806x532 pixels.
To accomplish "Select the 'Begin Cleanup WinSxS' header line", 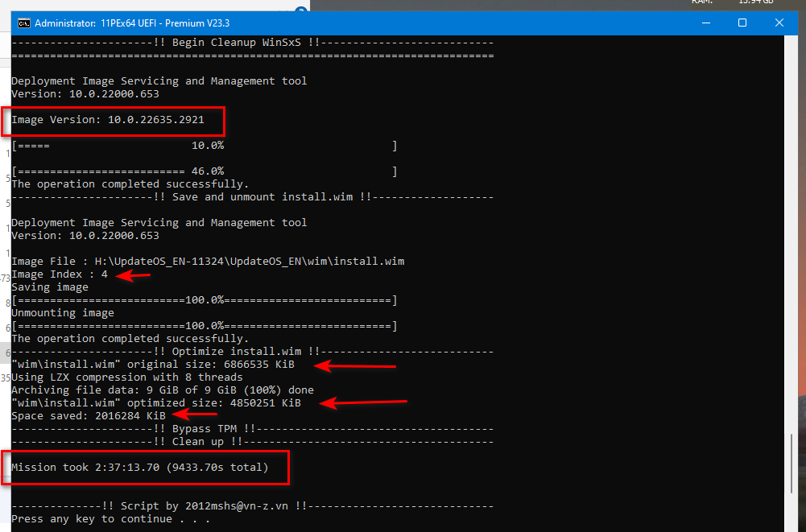I will coord(252,43).
